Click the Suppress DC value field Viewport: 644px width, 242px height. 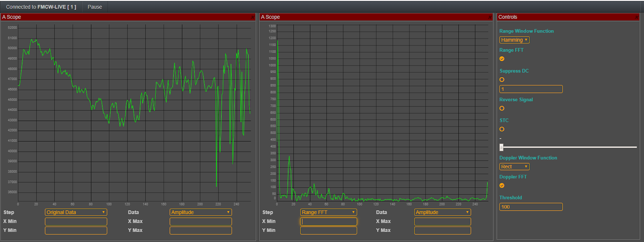point(531,89)
